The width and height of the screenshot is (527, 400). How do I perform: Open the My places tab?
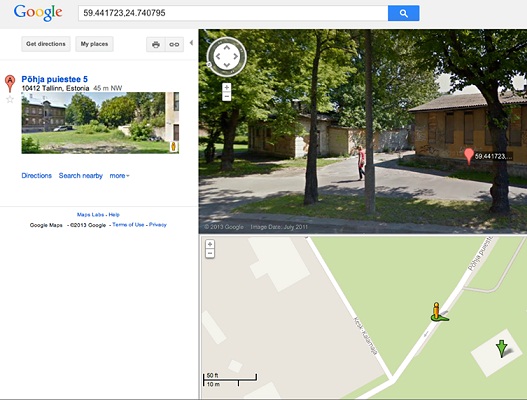pos(94,44)
